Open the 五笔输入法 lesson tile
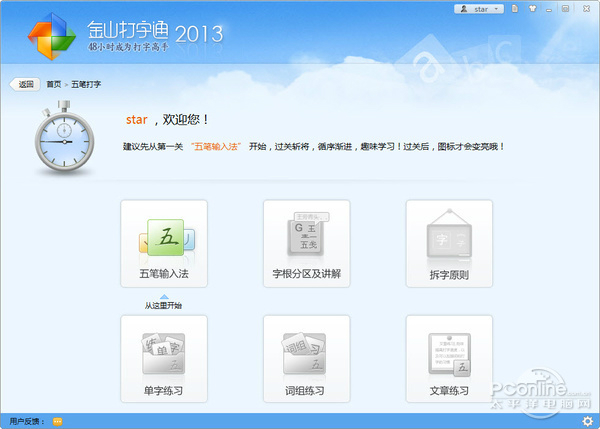This screenshot has height=429, width=600. click(164, 243)
